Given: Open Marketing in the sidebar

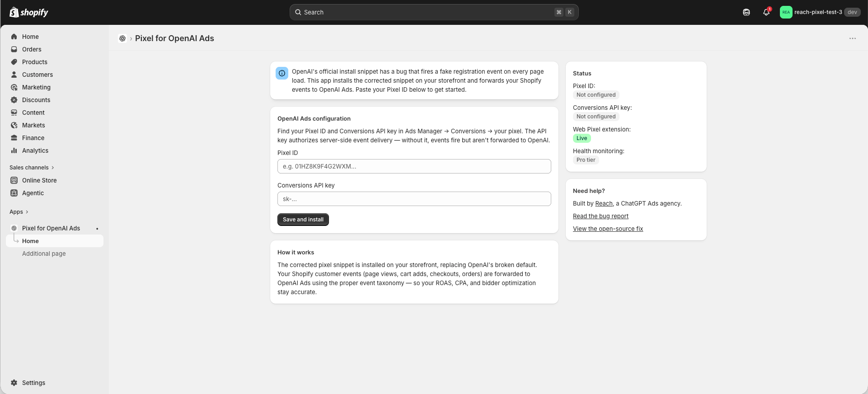Looking at the screenshot, I should (36, 87).
